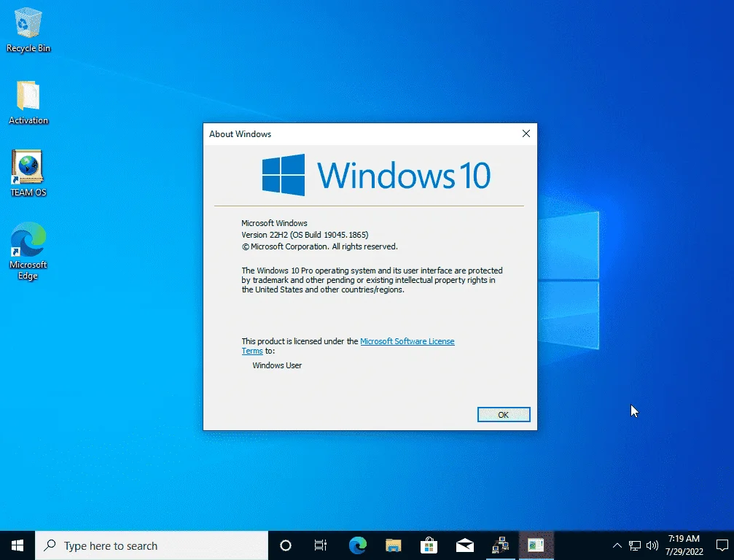Select the Activation folder on desktop
The width and height of the screenshot is (734, 560).
[28, 103]
